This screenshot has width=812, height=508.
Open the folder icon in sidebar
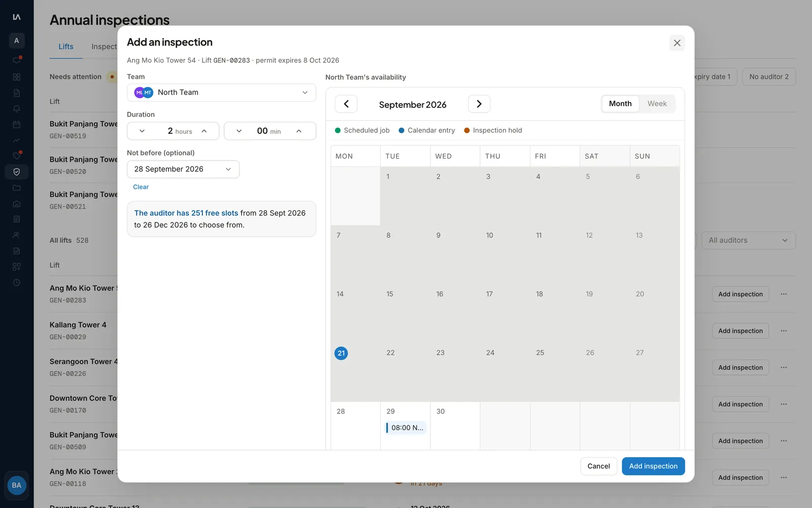point(16,188)
